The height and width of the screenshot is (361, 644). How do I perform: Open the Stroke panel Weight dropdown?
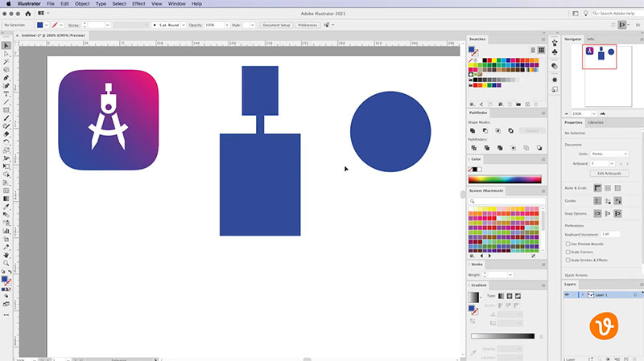point(510,275)
